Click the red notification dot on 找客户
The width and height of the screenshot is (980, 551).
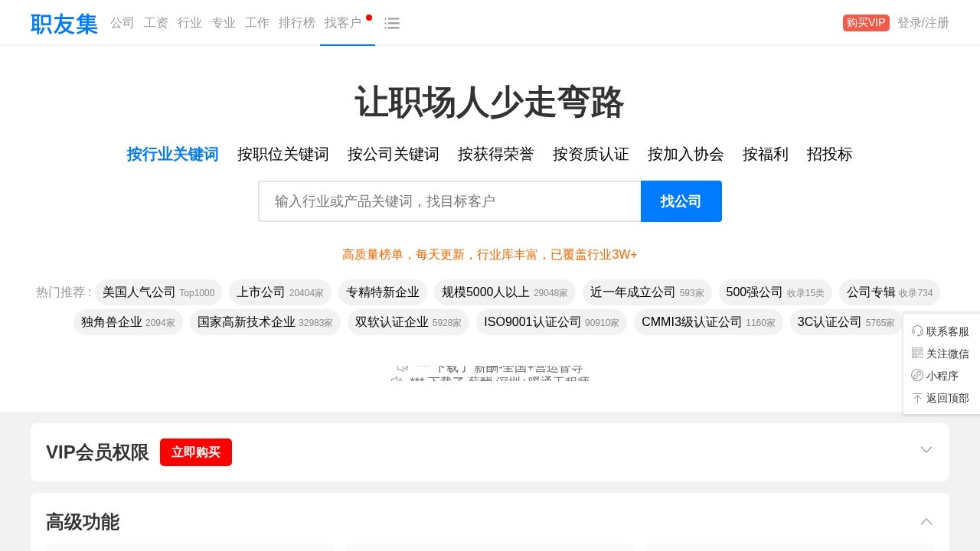(368, 17)
